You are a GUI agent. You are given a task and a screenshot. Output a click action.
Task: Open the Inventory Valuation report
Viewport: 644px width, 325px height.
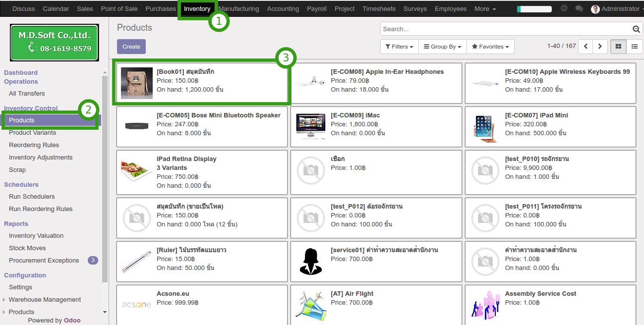point(36,236)
